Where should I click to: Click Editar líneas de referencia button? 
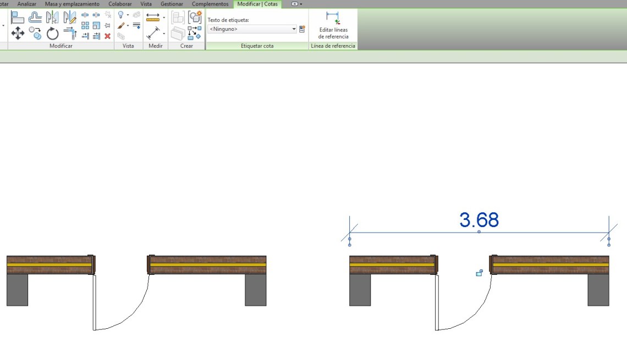(333, 25)
